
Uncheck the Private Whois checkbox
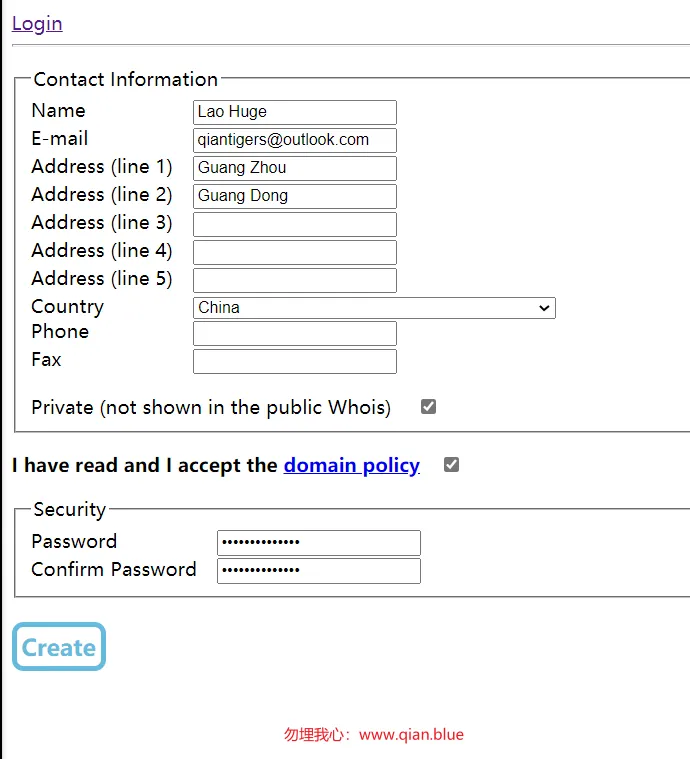pos(429,407)
